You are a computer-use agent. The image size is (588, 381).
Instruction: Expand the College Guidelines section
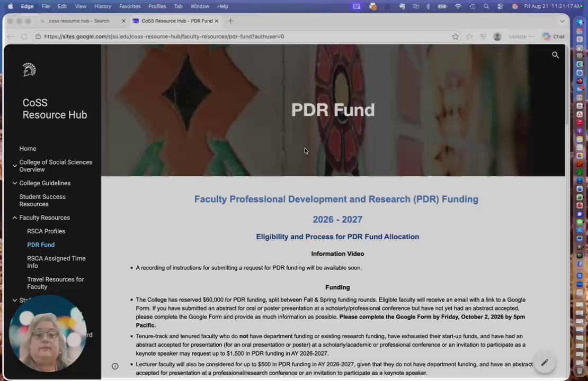click(15, 183)
